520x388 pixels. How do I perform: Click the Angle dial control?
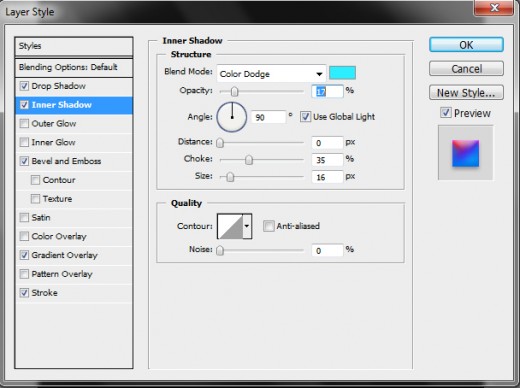(232, 117)
